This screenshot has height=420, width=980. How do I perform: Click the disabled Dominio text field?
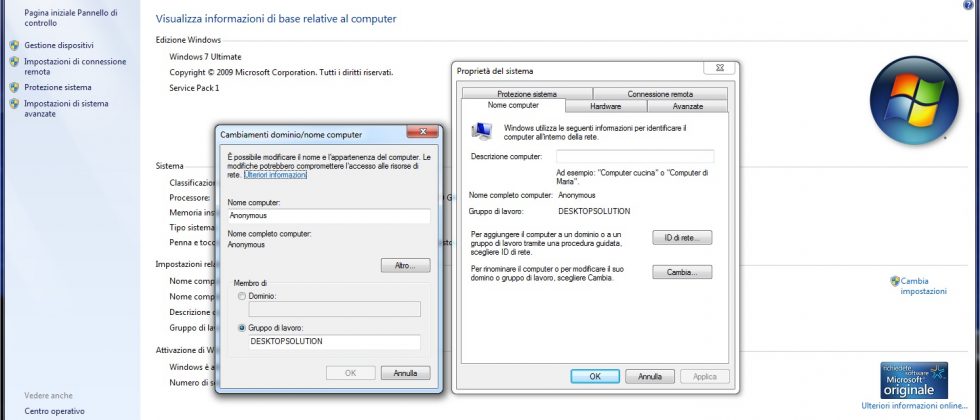[x=334, y=309]
